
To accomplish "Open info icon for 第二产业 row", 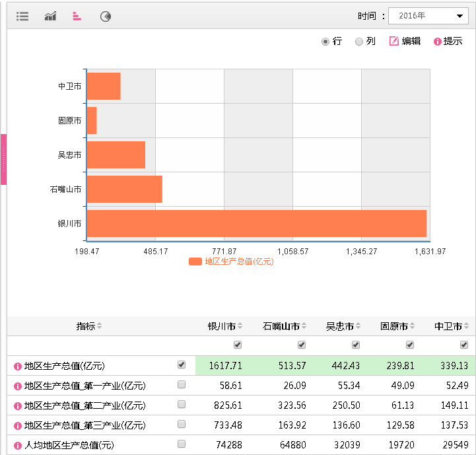I will (x=18, y=406).
